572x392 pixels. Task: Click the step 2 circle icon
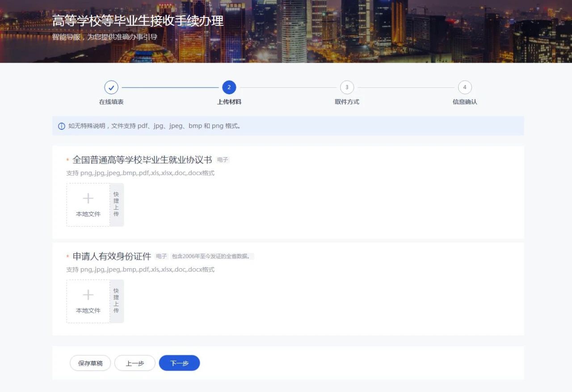229,88
